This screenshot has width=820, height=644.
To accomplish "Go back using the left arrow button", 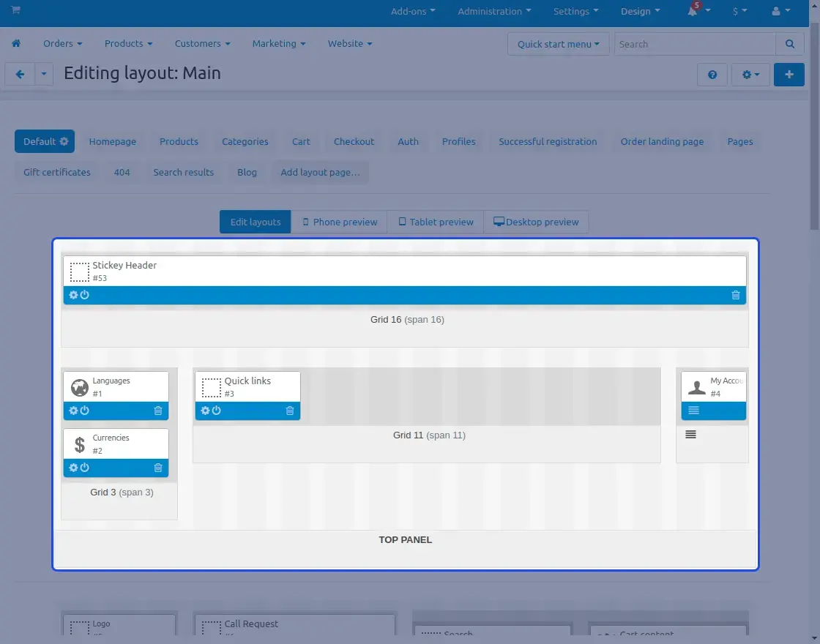I will (20, 75).
